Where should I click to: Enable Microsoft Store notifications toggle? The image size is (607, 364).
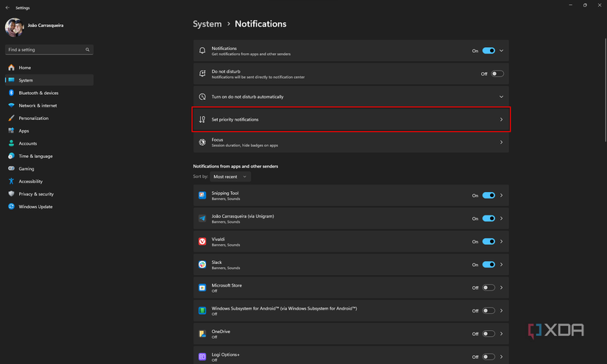pyautogui.click(x=489, y=288)
